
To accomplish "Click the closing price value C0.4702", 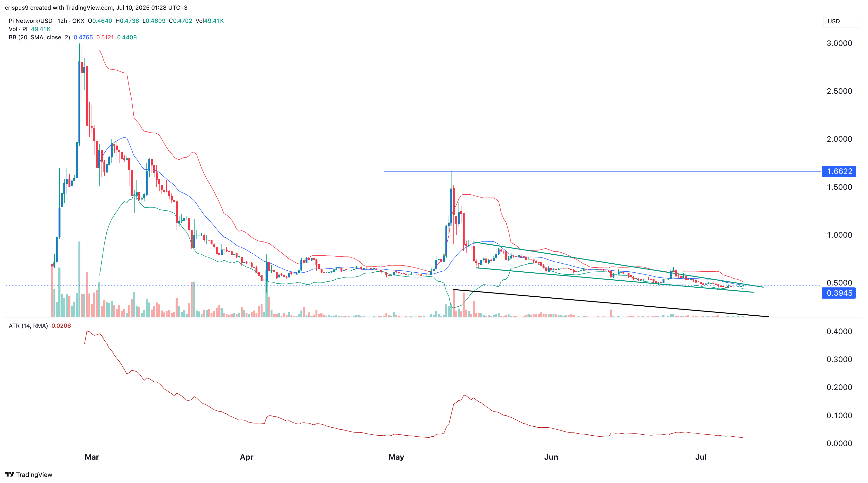I will point(180,21).
